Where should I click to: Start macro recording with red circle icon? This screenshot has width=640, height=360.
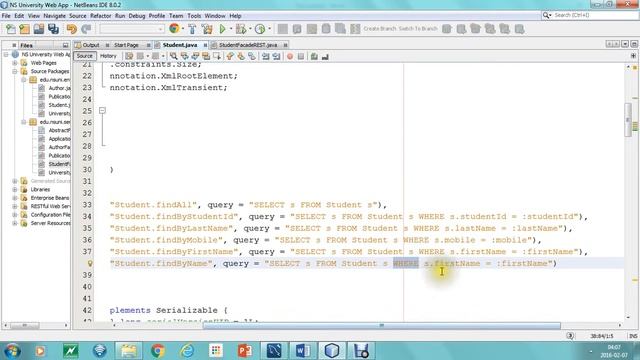click(290, 56)
